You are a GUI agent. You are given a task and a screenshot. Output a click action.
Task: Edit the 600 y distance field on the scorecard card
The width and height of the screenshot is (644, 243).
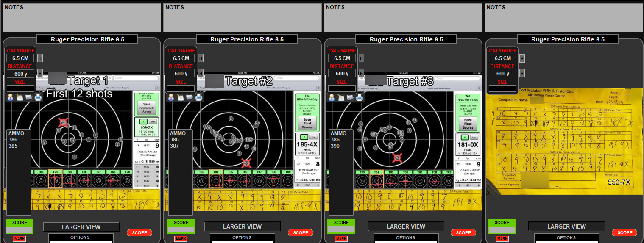point(502,73)
